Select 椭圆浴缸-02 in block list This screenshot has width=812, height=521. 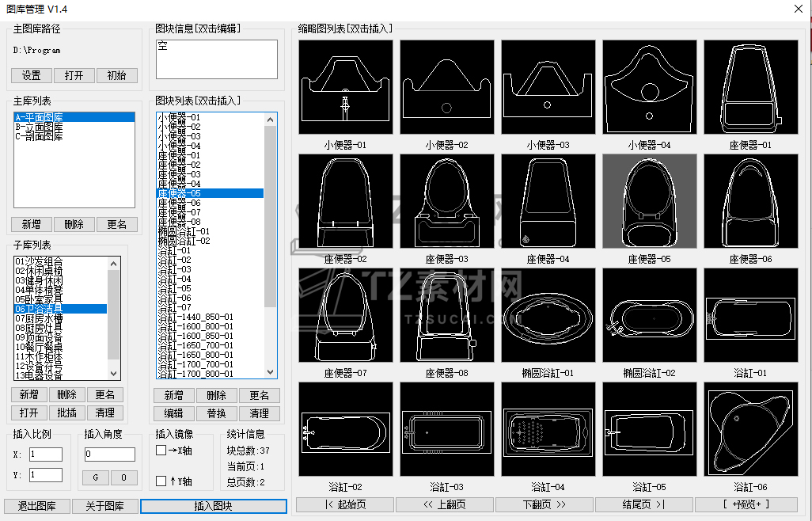coord(211,241)
